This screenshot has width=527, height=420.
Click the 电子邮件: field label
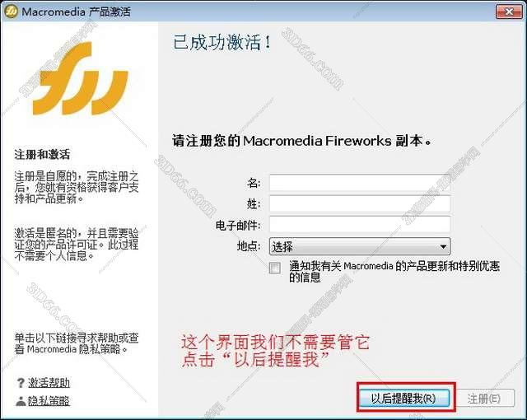point(238,225)
